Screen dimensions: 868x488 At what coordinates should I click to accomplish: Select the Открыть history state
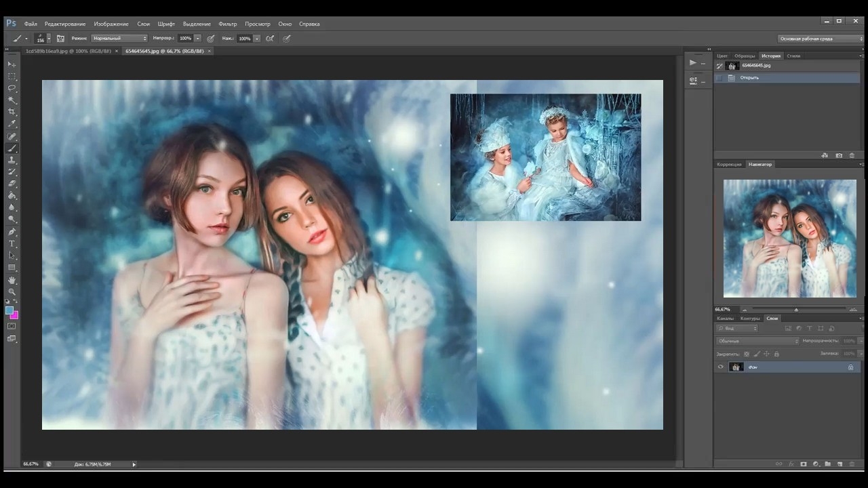[x=788, y=78]
